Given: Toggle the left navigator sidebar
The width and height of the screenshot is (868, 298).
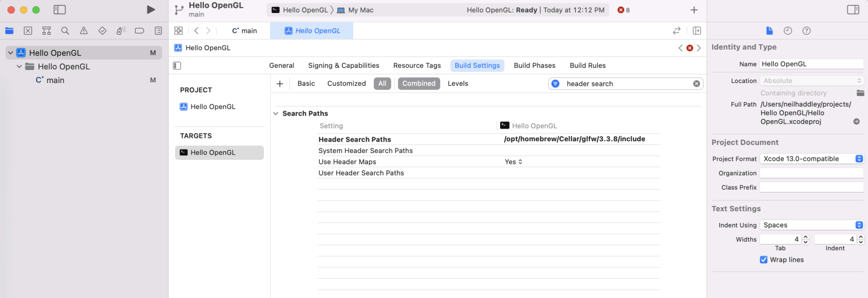Looking at the screenshot, I should point(59,10).
